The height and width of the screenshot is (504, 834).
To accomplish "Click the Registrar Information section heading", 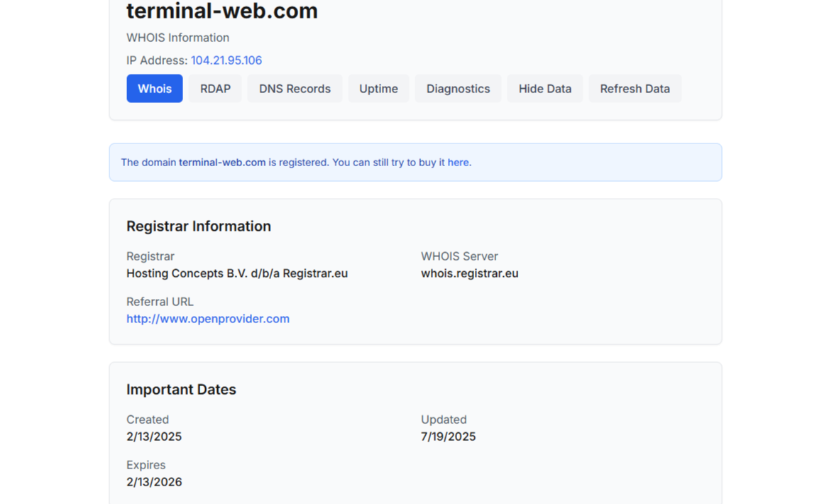I will coord(199,226).
